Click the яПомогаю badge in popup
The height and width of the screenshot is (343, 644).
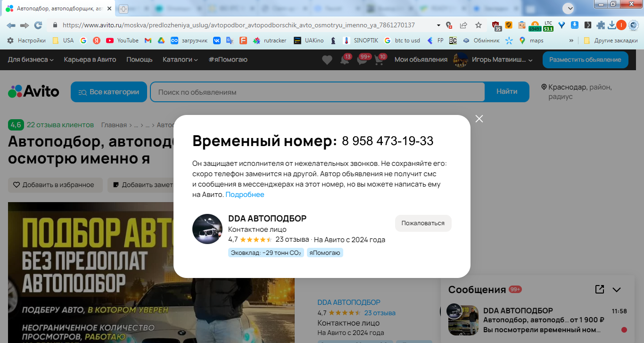pyautogui.click(x=325, y=253)
